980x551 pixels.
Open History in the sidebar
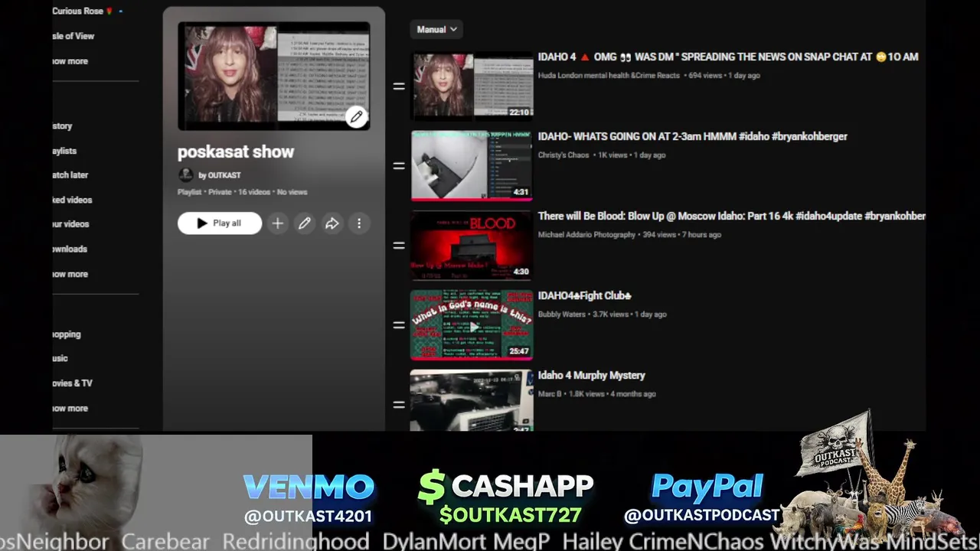(x=63, y=126)
